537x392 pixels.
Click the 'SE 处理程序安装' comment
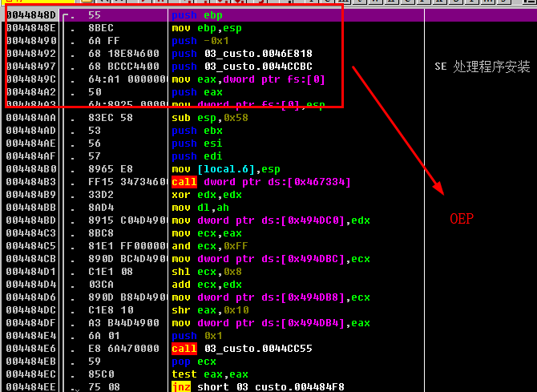click(482, 67)
